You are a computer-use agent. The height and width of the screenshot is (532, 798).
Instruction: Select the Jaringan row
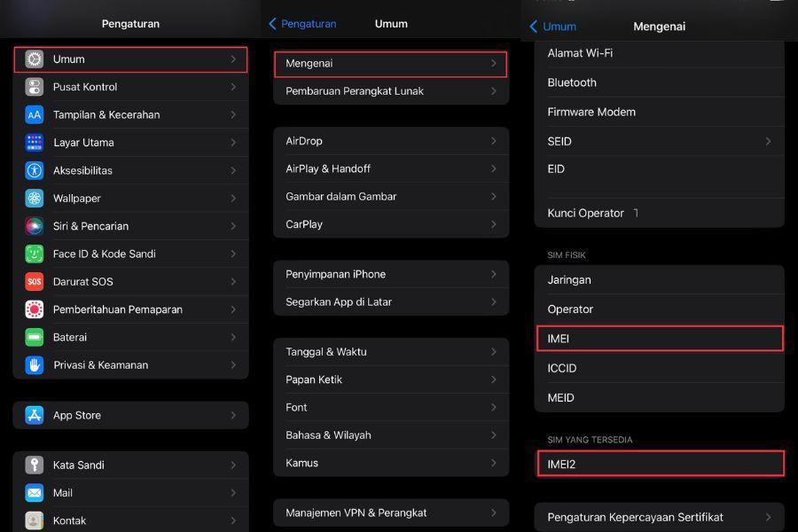click(x=659, y=279)
